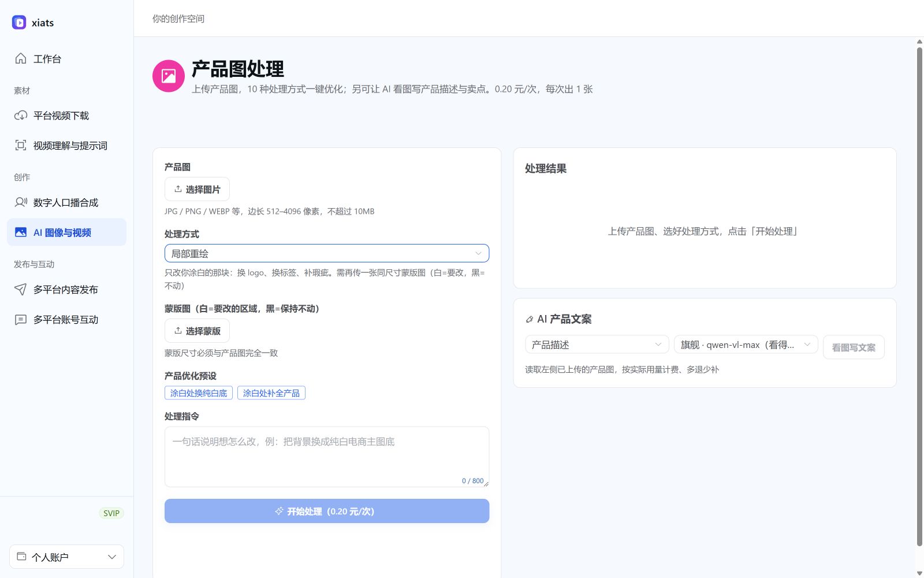Apply the 涂白处补全产品 preset

(271, 393)
